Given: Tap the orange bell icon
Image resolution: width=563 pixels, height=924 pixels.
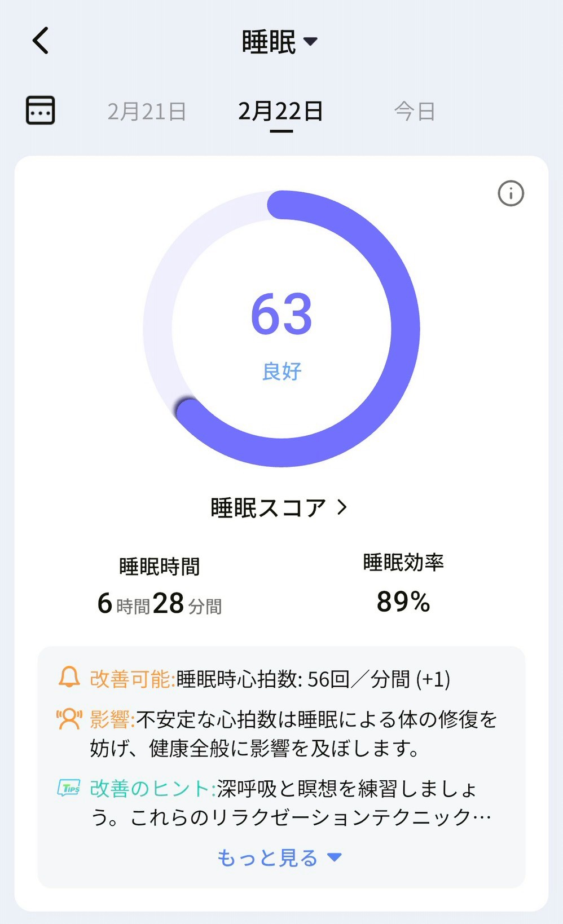Looking at the screenshot, I should (x=69, y=677).
